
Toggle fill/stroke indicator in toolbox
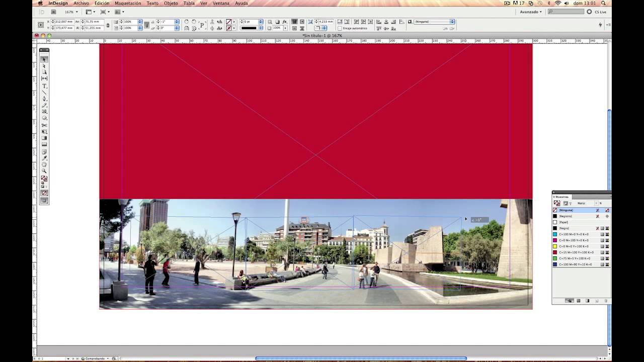[44, 178]
